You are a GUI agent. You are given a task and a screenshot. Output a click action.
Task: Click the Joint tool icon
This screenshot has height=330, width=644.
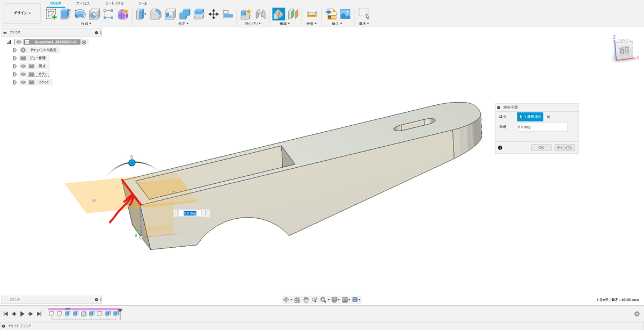tap(260, 15)
